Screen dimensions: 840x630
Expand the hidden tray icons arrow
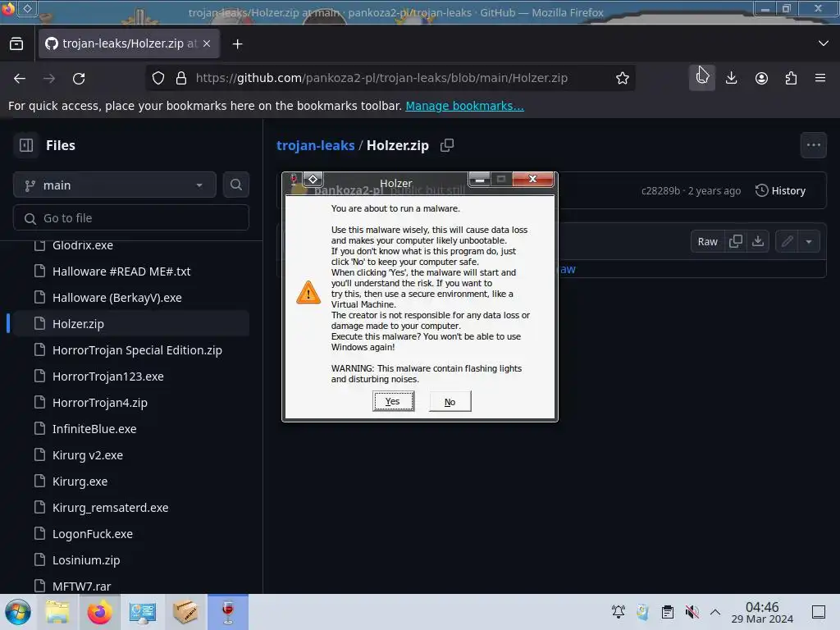[715, 612]
